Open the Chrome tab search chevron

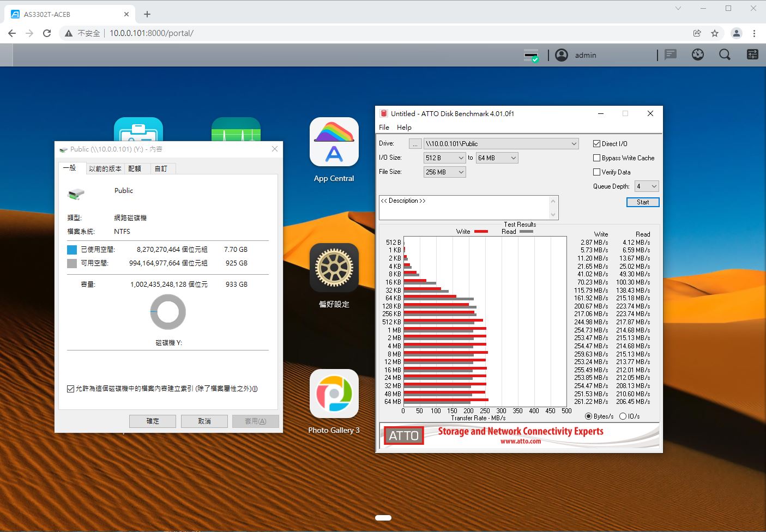click(678, 8)
